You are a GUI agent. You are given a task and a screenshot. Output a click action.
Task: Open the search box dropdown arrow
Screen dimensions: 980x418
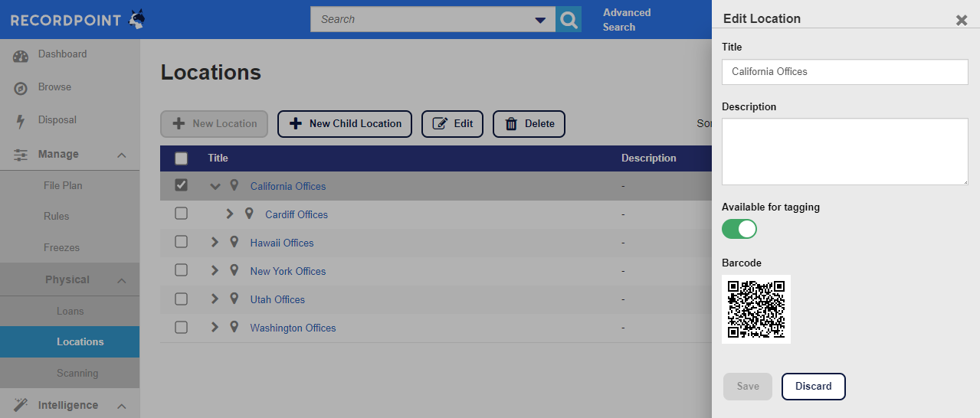(x=540, y=20)
